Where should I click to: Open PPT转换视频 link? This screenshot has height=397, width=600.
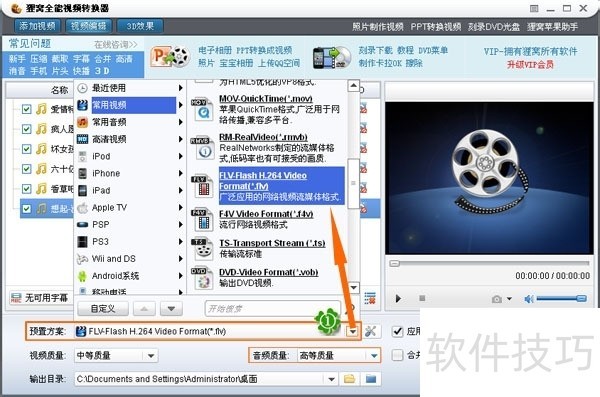(436, 27)
